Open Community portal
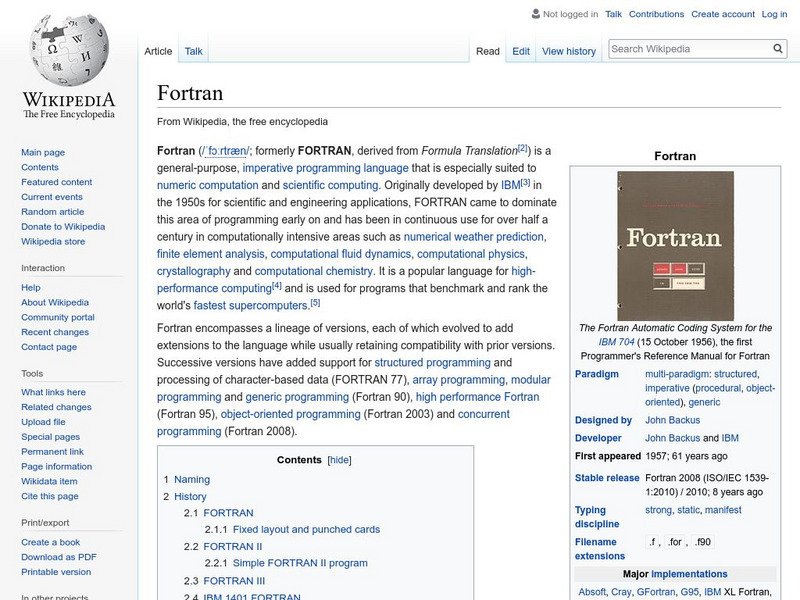This screenshot has height=600, width=800. [x=58, y=317]
